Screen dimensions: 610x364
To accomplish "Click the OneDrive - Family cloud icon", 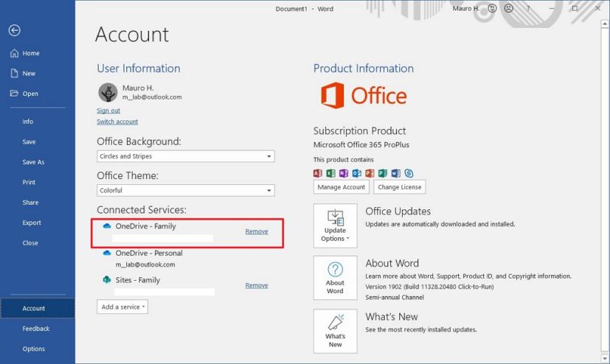I will (107, 225).
